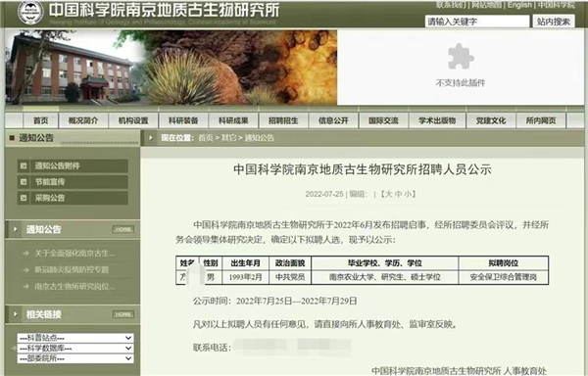Click MORE badge in 通知公告 section
This screenshot has height=376, width=588.
(x=123, y=229)
